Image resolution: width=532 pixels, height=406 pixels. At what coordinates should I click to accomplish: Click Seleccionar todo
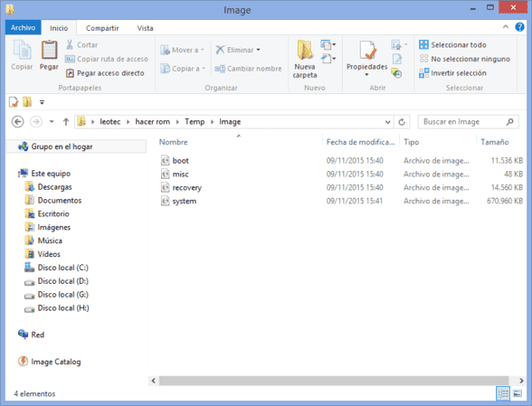(x=452, y=45)
